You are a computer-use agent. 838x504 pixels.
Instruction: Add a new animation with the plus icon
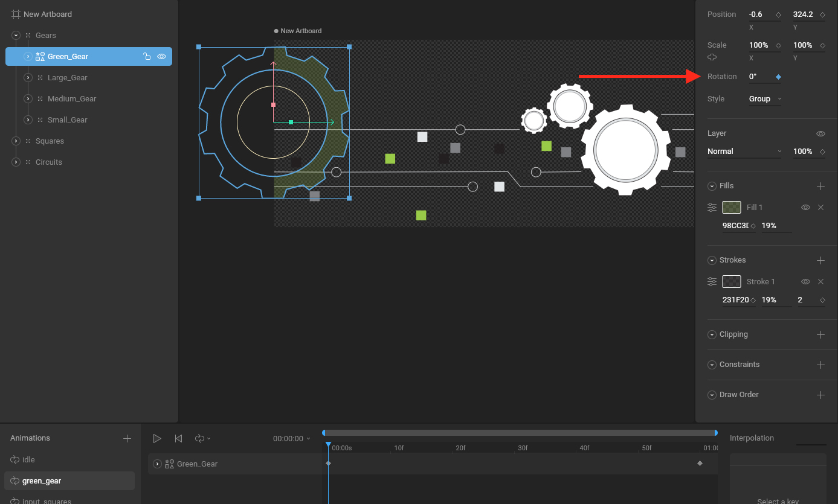(x=127, y=438)
